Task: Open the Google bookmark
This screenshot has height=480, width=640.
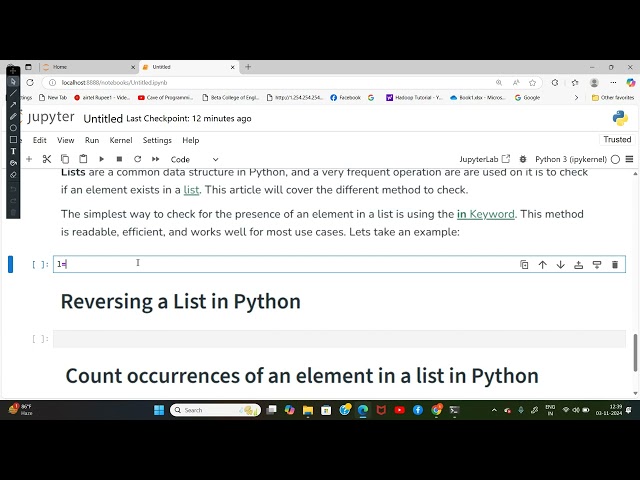Action: coord(527,98)
